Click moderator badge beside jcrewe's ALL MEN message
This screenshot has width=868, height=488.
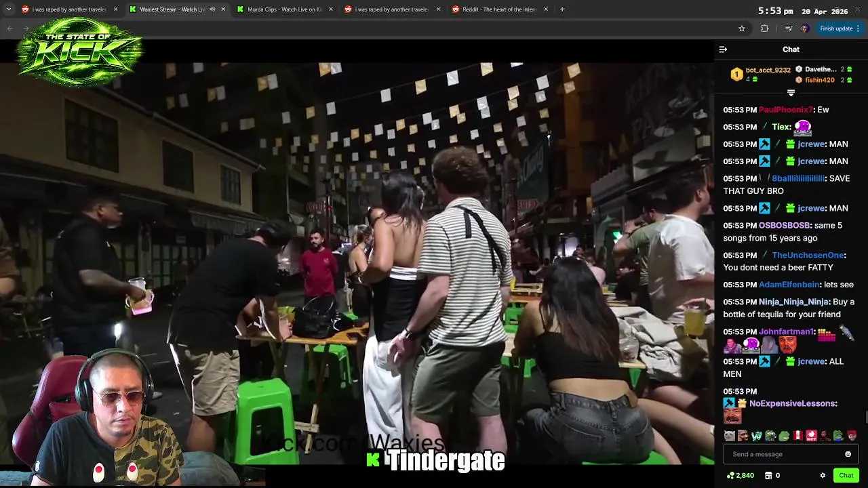(x=764, y=362)
